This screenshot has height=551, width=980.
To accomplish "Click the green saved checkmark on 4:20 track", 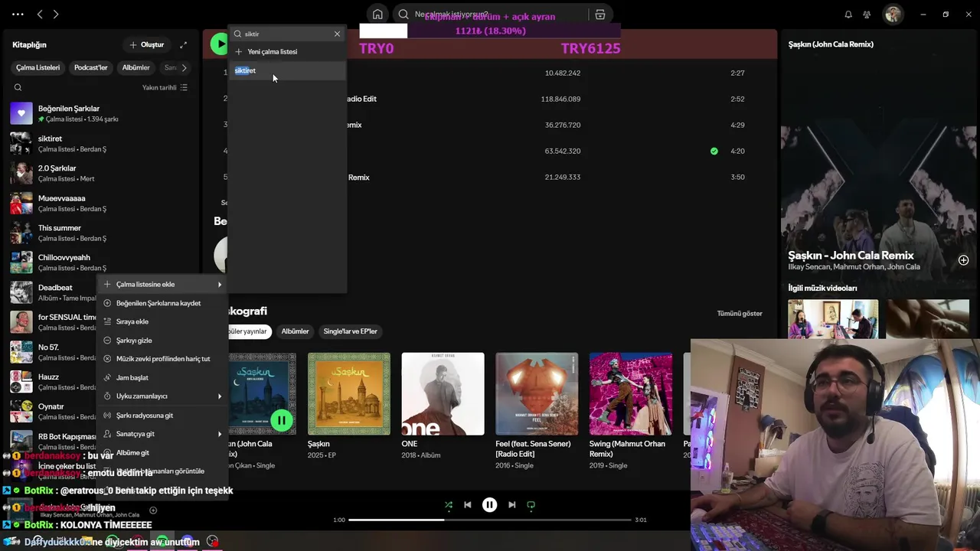I will click(x=714, y=152).
